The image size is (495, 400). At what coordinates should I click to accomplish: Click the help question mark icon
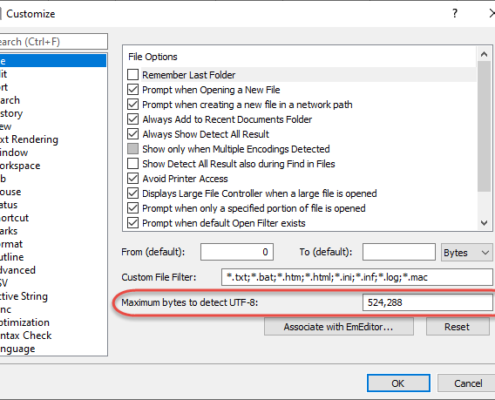pos(455,14)
